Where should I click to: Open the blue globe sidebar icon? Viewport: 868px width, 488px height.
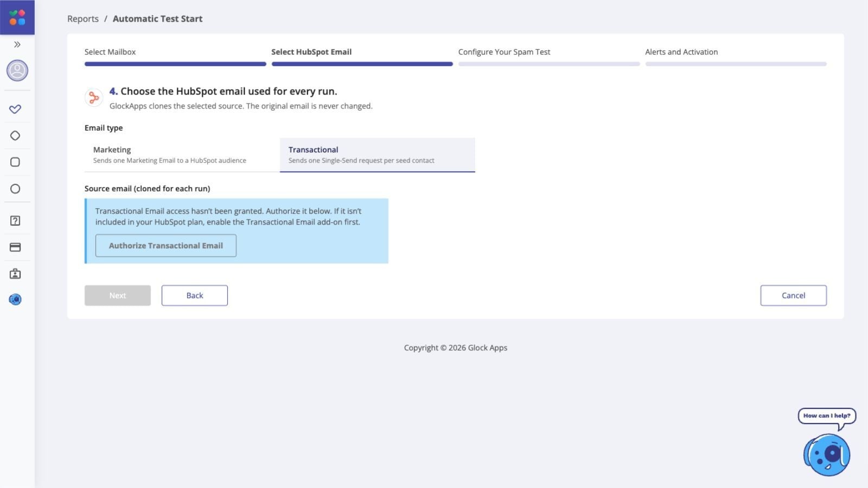click(15, 299)
